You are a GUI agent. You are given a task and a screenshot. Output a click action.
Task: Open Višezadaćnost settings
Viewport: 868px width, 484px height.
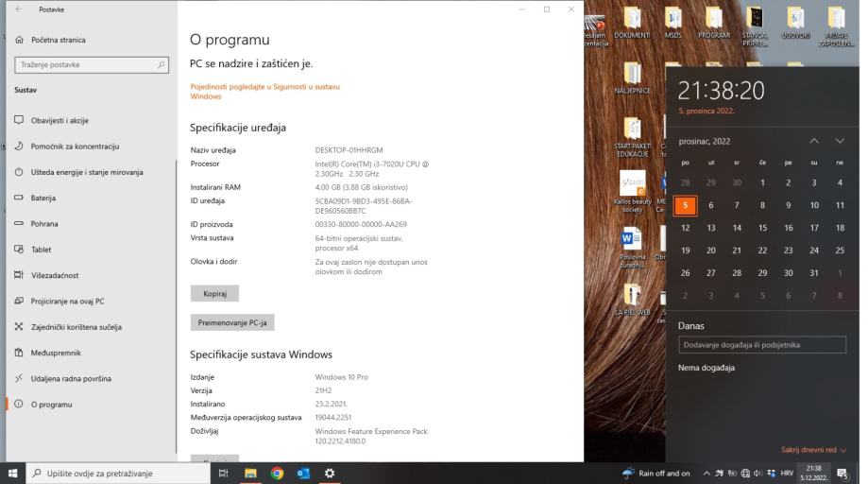click(55, 275)
